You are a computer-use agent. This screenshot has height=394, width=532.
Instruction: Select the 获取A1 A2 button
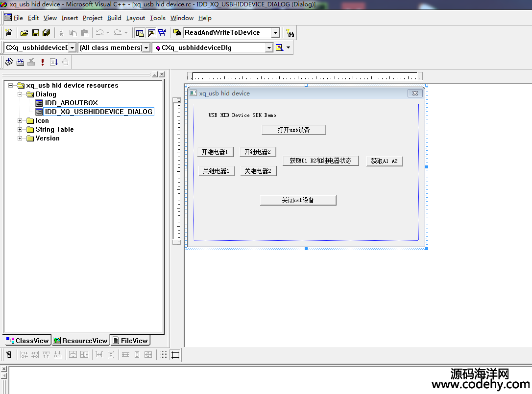click(x=385, y=161)
